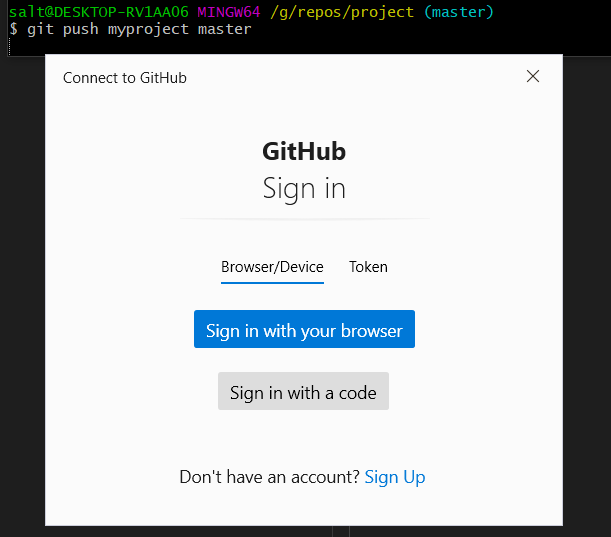
Task: Choose Sign in with a code
Action: [x=303, y=391]
